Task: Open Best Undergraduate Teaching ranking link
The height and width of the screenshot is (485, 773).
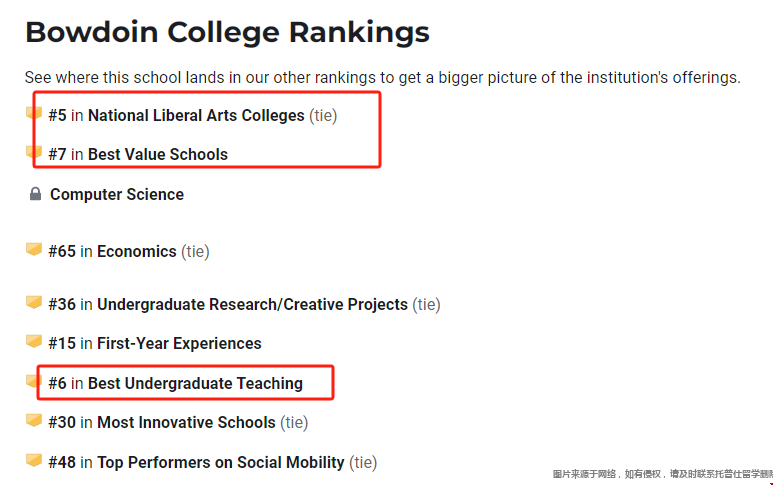Action: pyautogui.click(x=195, y=383)
